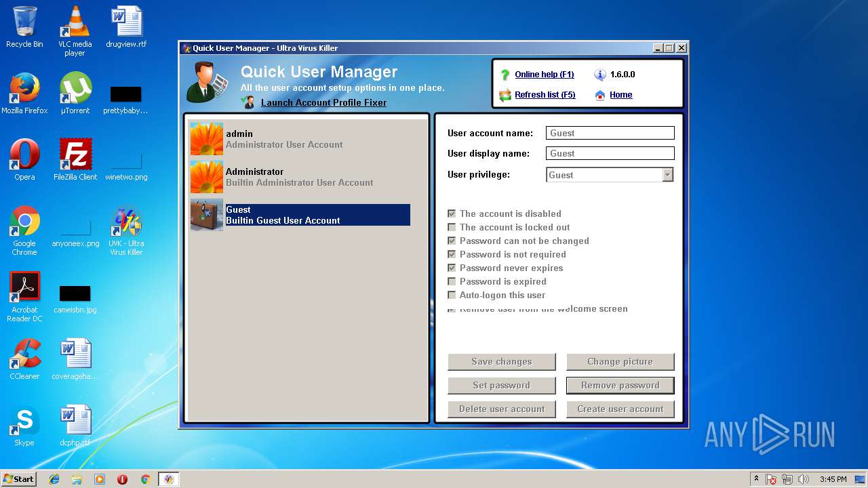Click the 3:45 PM clock

tap(833, 479)
